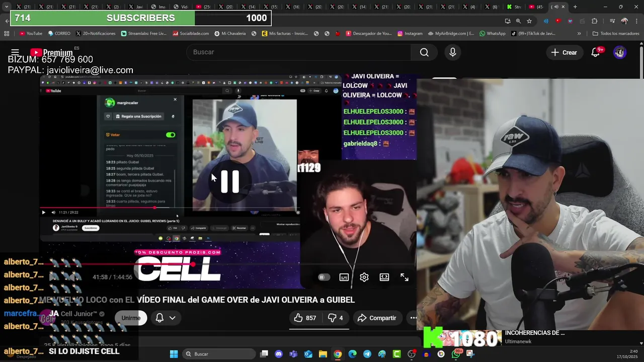
Task: Open a new Chrome tab
Action: pos(575,7)
